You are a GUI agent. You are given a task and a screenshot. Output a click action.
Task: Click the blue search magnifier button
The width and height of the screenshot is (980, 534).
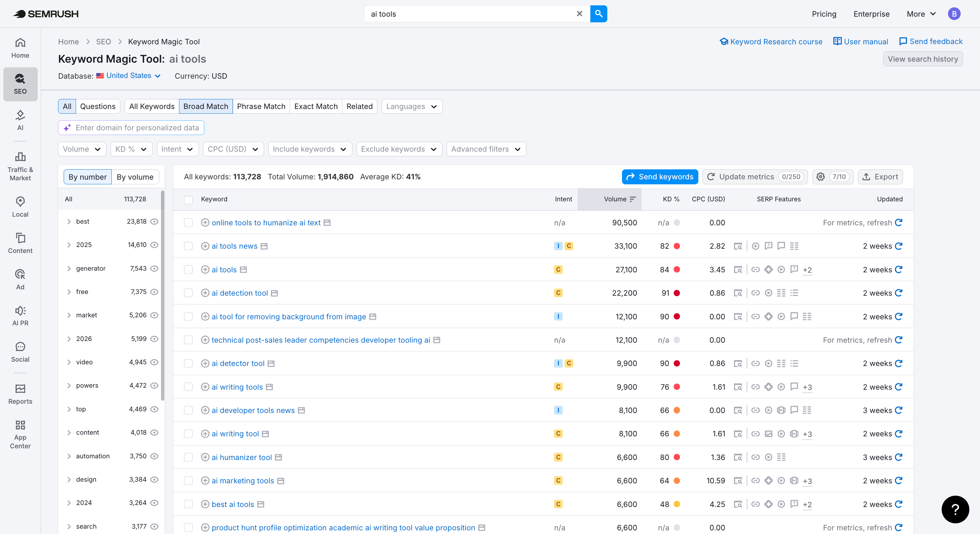tap(598, 14)
